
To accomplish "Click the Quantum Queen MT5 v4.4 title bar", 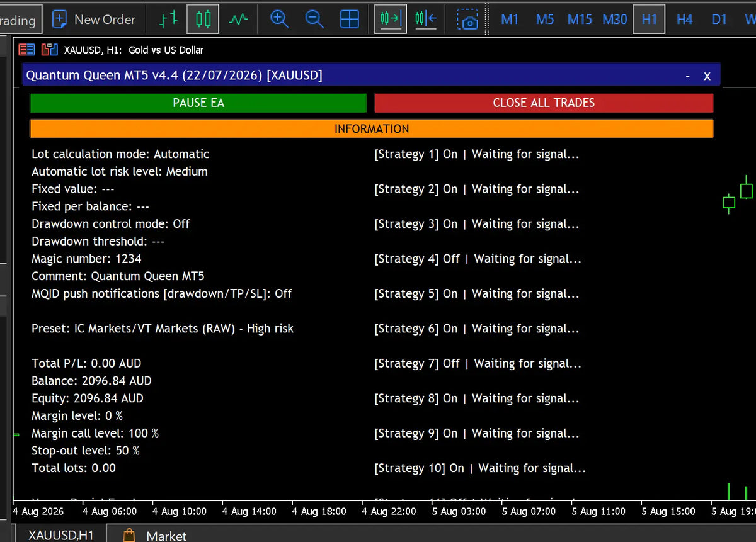I will 372,76.
